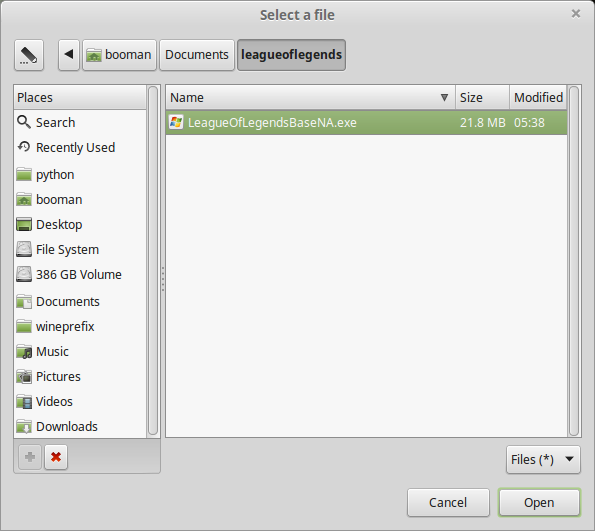The height and width of the screenshot is (531, 595).
Task: Click the Downloads folder icon
Action: pyautogui.click(x=24, y=427)
